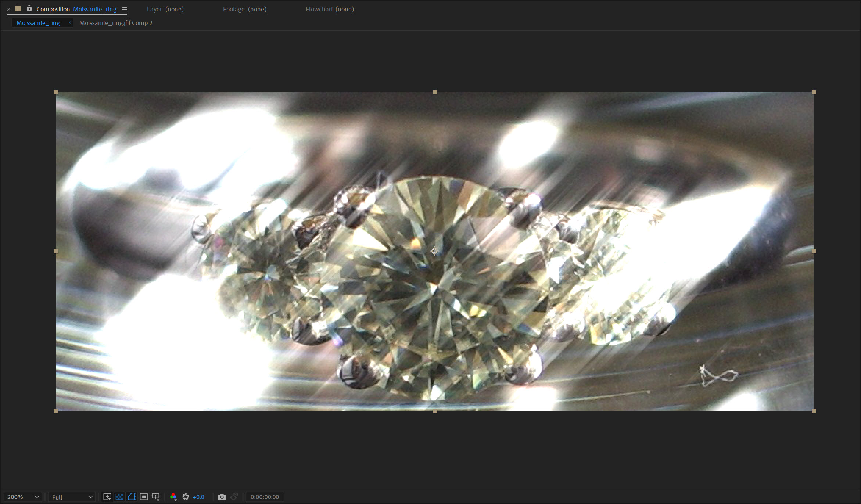Click the Moissanite_ring.jfif Comp 2 breadcrumb
861x504 pixels.
pyautogui.click(x=116, y=23)
